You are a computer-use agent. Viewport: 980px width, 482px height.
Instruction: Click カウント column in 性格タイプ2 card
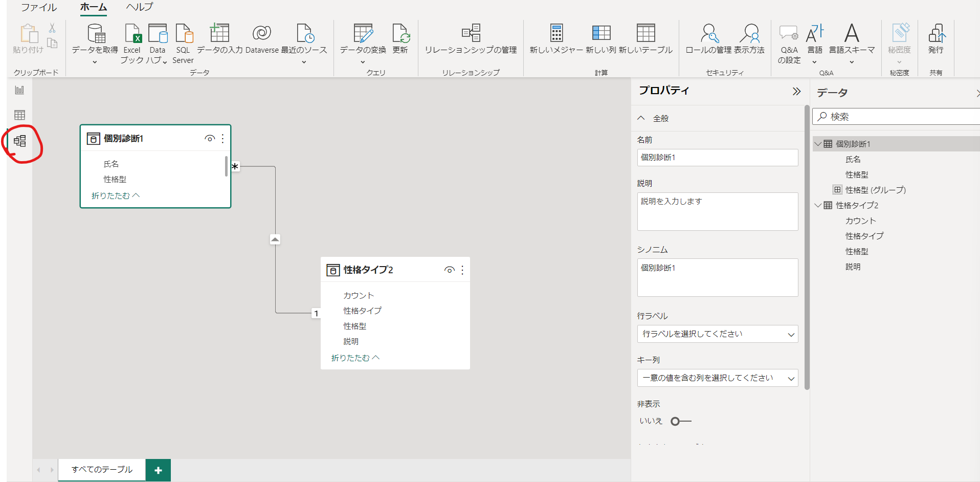point(359,296)
